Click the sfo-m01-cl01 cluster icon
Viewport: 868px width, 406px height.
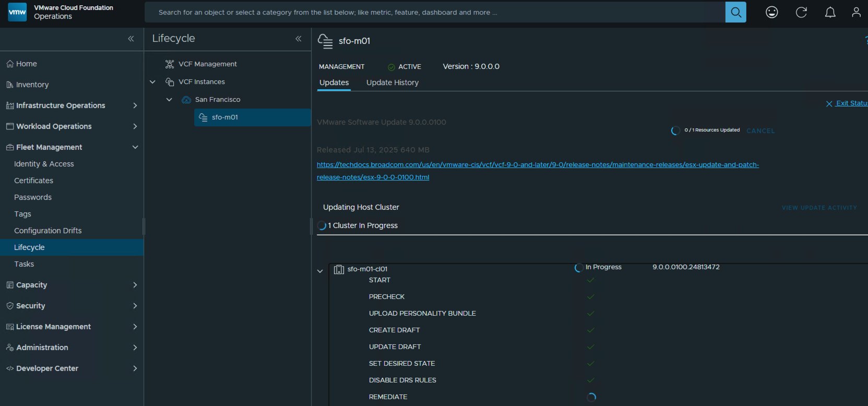339,269
